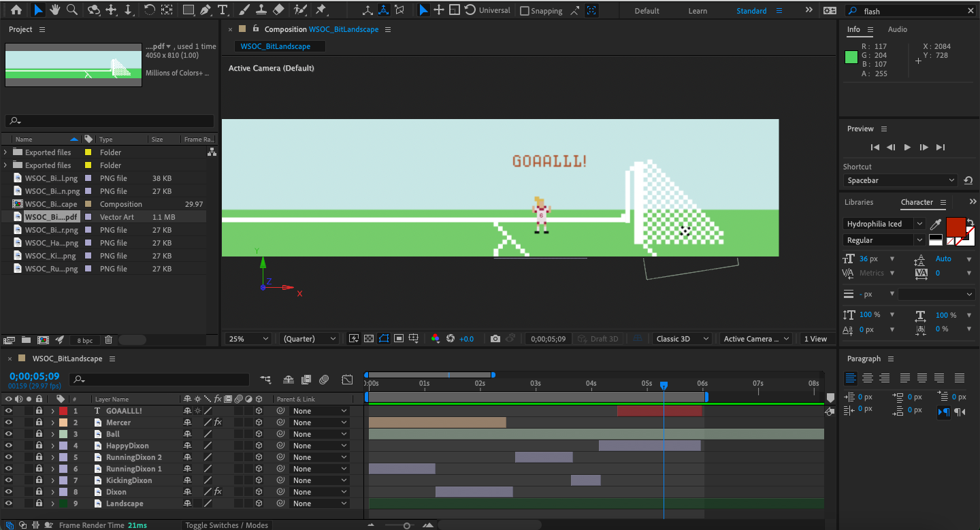The width and height of the screenshot is (980, 530).
Task: Open the Audio panel tab
Action: [x=897, y=29]
